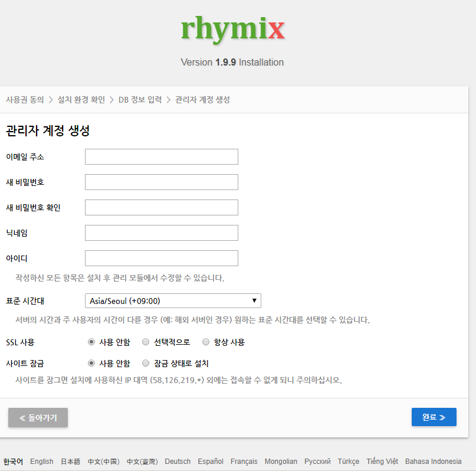Image resolution: width=476 pixels, height=471 pixels.
Task: Focus the 새 비밀번호 input field
Action: click(x=162, y=182)
